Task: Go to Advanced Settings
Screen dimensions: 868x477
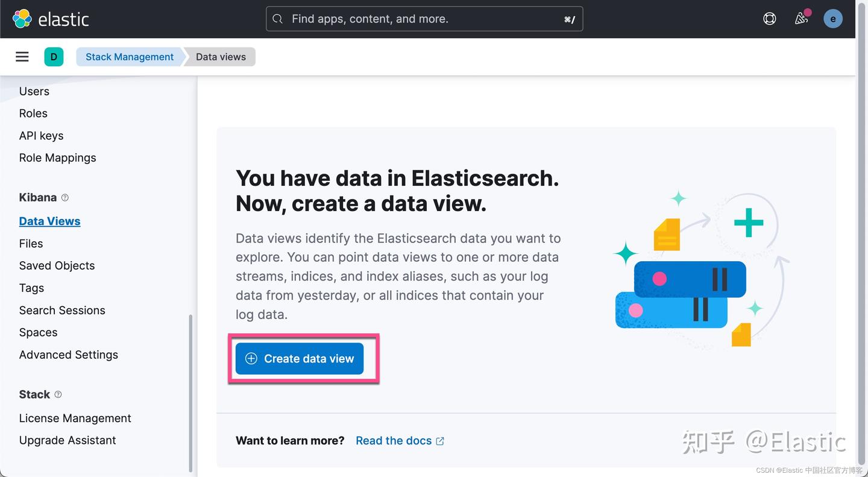Action: 68,355
